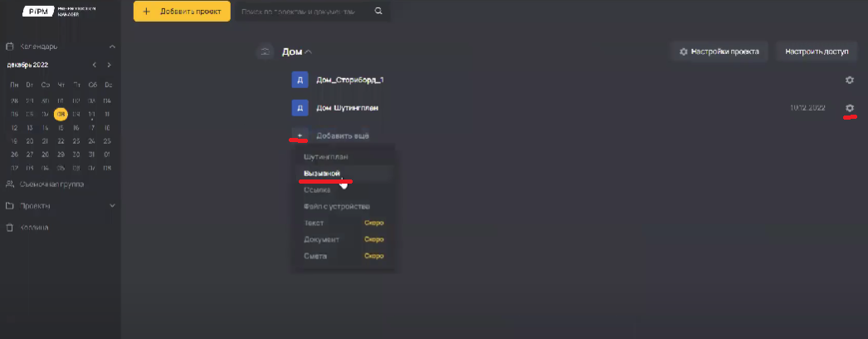Open Съемочная группа in the sidebar
This screenshot has width=868, height=339.
pos(51,184)
